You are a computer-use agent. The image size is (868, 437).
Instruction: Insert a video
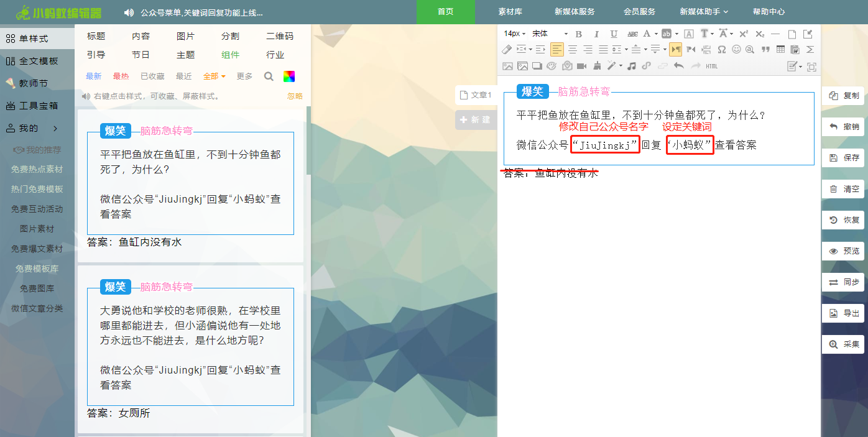point(581,67)
